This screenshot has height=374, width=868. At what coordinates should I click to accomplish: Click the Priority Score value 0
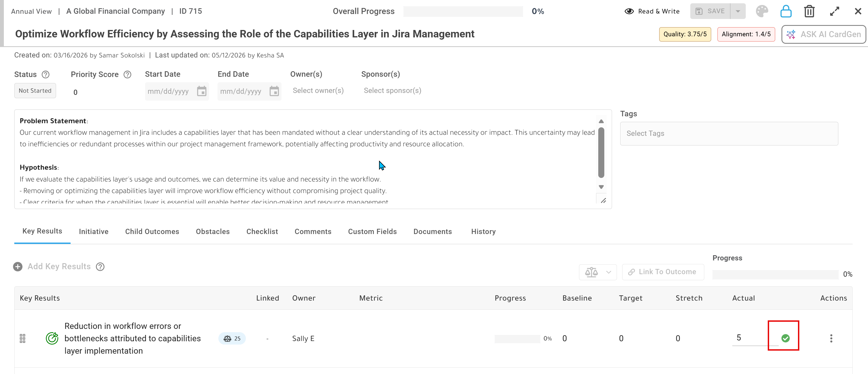click(x=76, y=92)
